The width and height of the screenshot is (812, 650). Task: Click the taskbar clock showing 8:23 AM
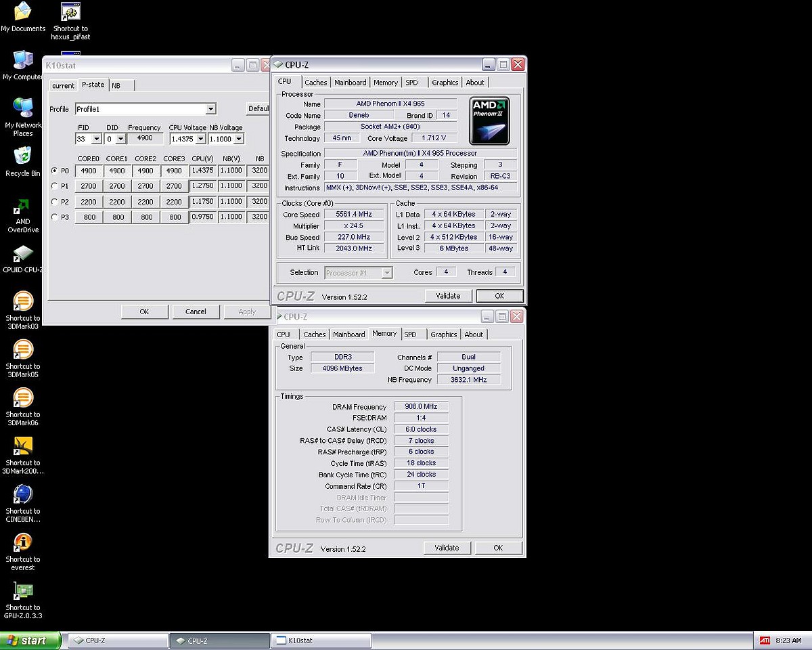[788, 641]
